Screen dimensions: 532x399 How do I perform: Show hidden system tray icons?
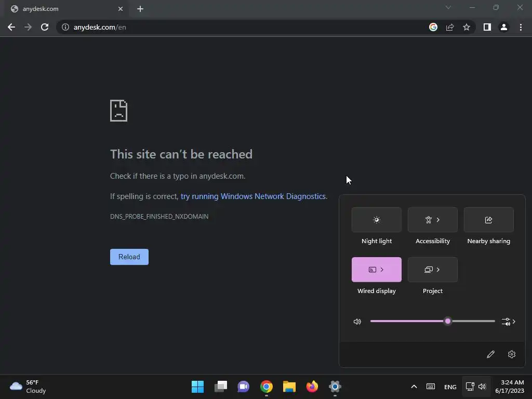[x=414, y=387]
